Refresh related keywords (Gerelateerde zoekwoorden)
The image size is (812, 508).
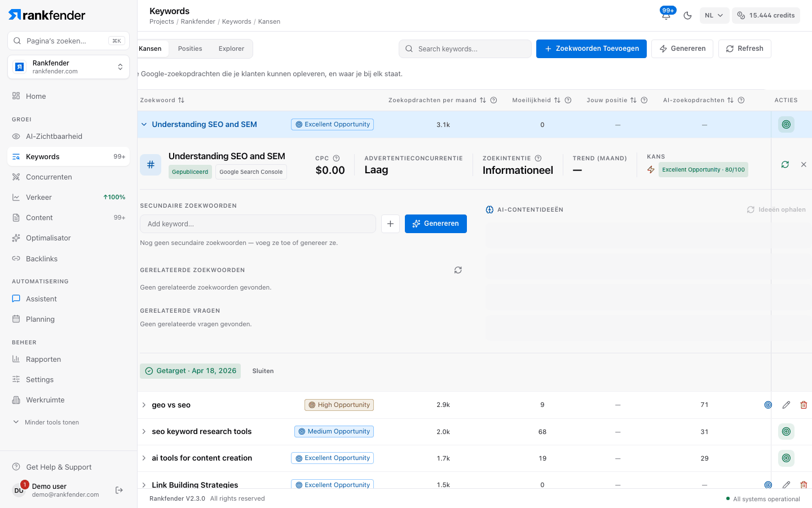tap(458, 270)
